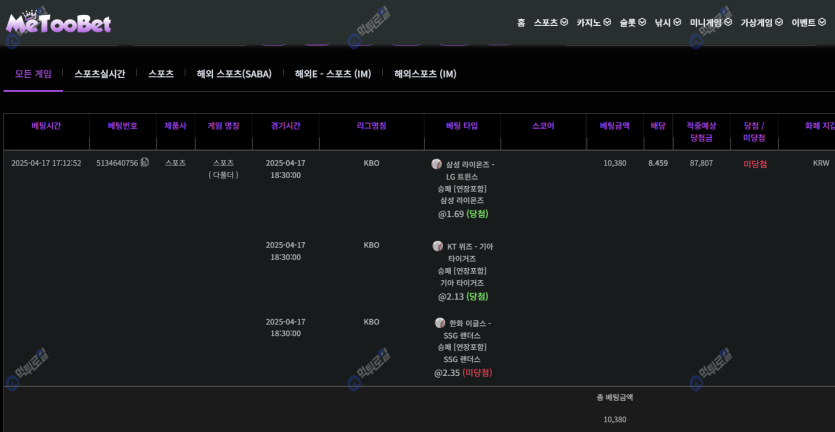835x432 pixels.
Task: Select the 모든 게임 tab
Action: (x=33, y=74)
